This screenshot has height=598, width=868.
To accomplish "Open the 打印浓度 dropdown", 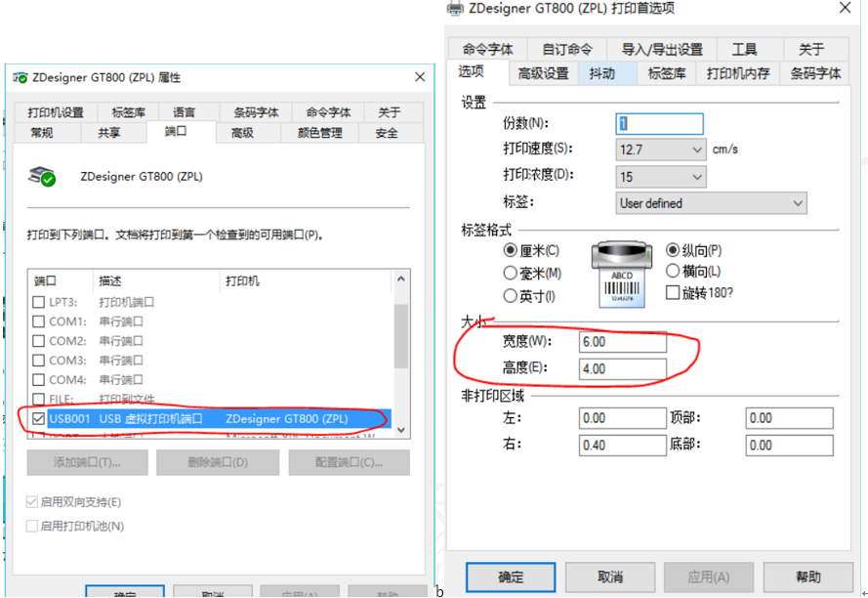I will tap(660, 177).
